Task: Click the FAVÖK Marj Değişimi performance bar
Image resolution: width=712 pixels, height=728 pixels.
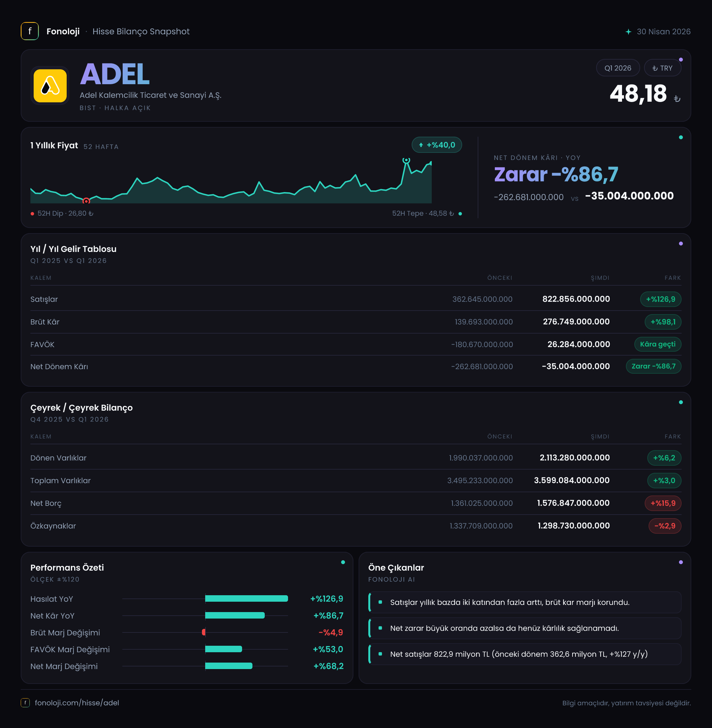Action: 224,649
